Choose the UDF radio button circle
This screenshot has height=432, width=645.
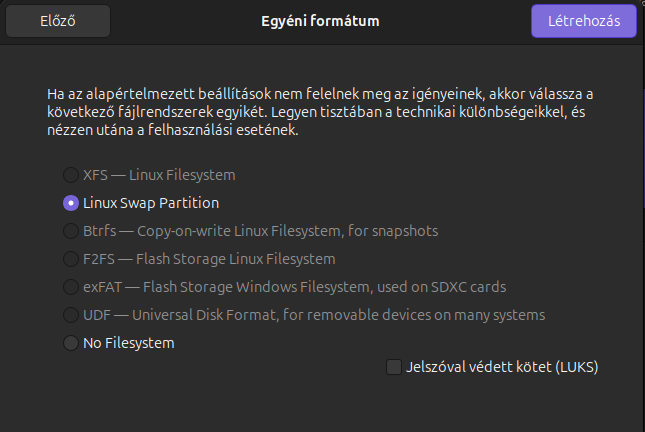point(71,315)
